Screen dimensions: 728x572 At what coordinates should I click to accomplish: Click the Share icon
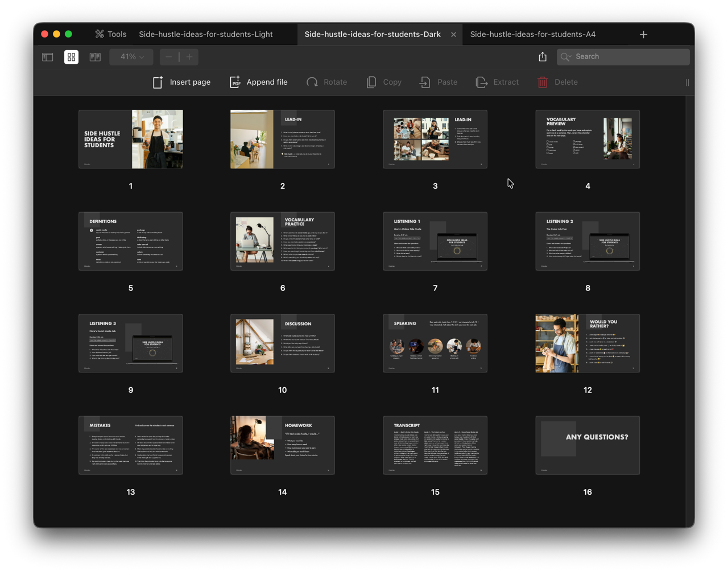click(543, 57)
